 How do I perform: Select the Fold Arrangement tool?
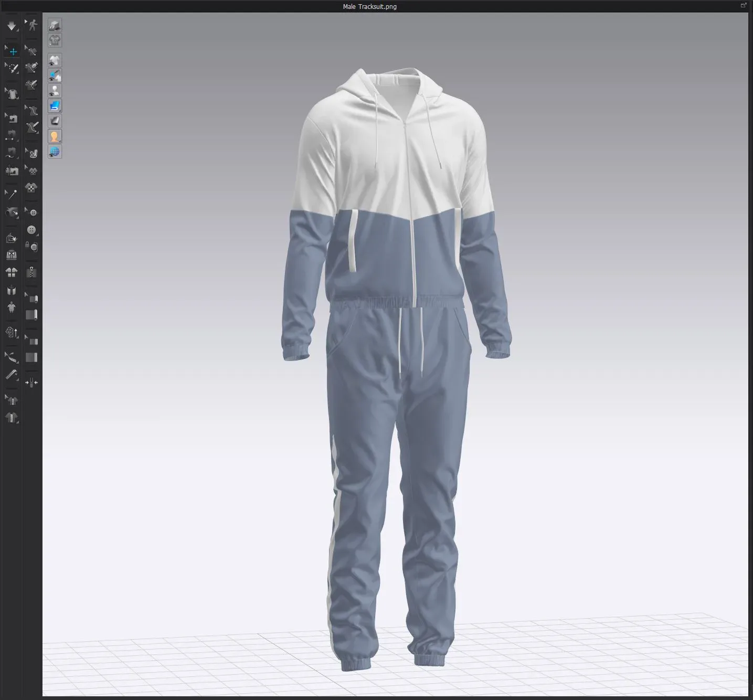(x=12, y=237)
